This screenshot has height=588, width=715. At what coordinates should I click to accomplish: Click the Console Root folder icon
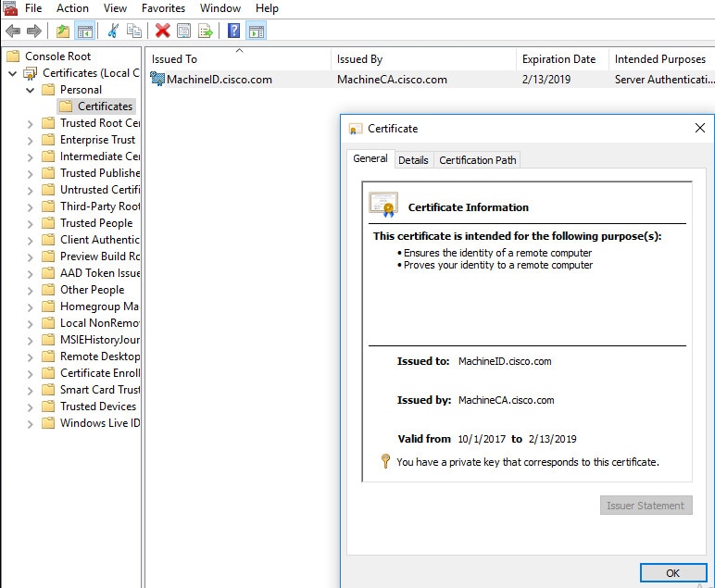[x=14, y=56]
